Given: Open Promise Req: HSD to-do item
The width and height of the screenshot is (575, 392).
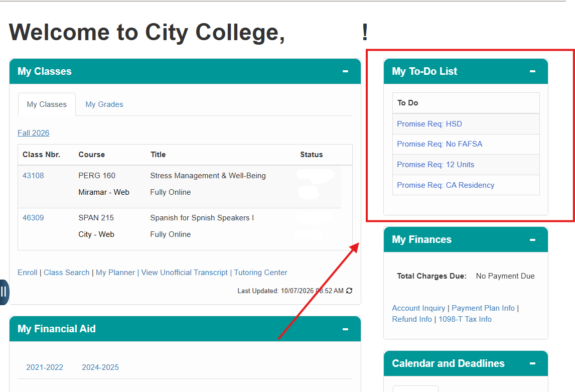Looking at the screenshot, I should [429, 124].
